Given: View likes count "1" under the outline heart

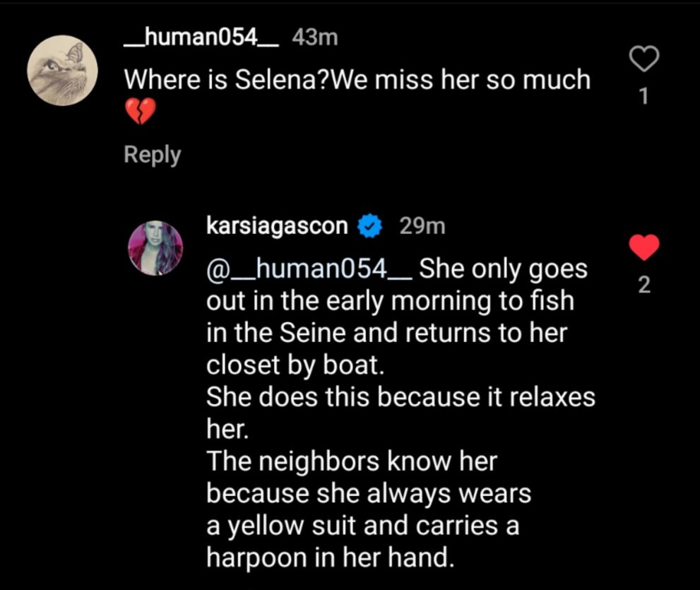Looking at the screenshot, I should coord(643,96).
